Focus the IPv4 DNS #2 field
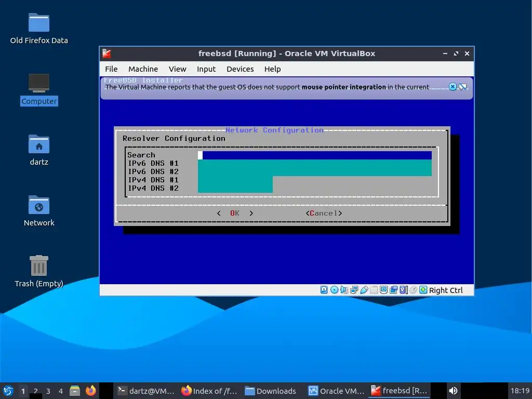532x399 pixels. pos(235,188)
